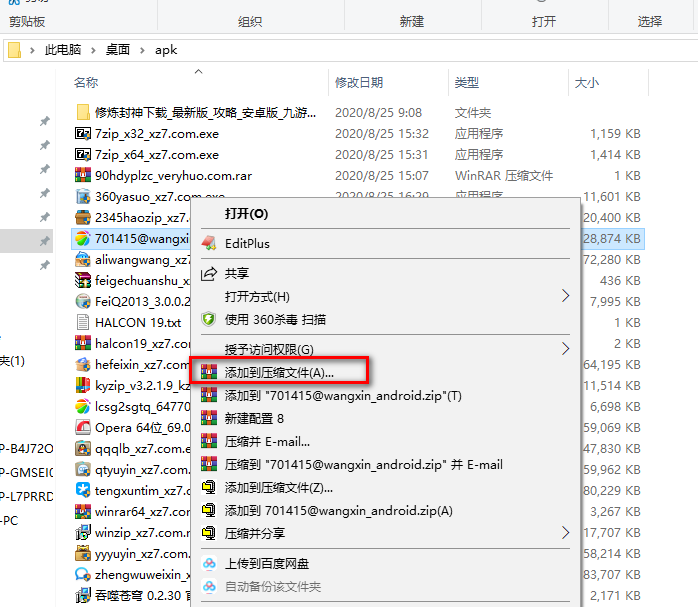Click the FeiQ2013 file icon
This screenshot has height=607, width=698.
pos(83,301)
